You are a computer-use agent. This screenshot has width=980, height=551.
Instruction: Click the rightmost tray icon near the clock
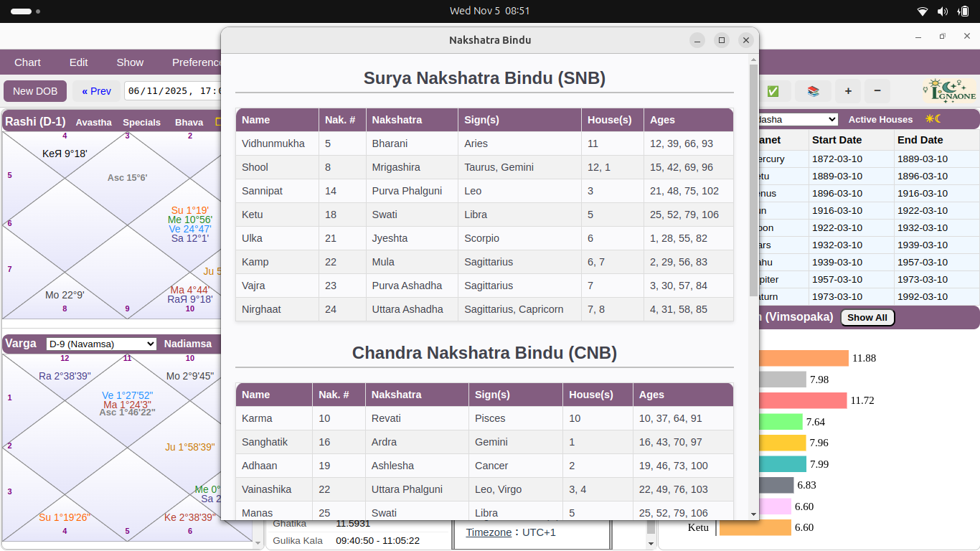[x=962, y=11]
